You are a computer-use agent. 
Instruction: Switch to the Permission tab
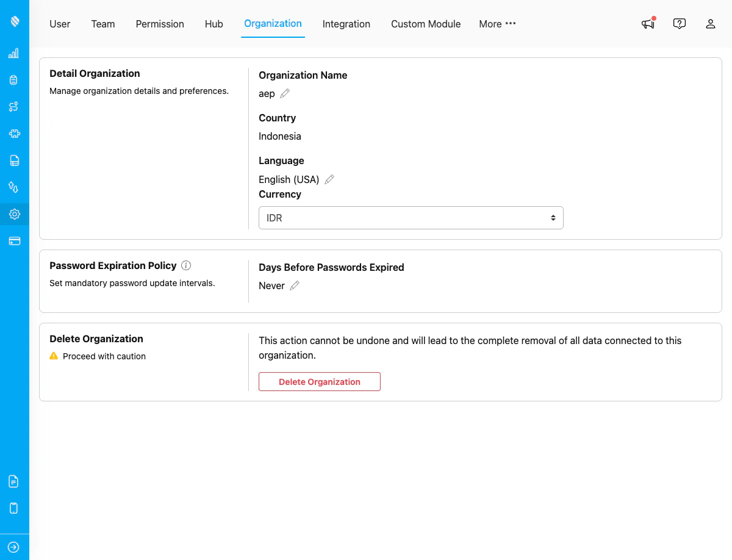tap(160, 24)
